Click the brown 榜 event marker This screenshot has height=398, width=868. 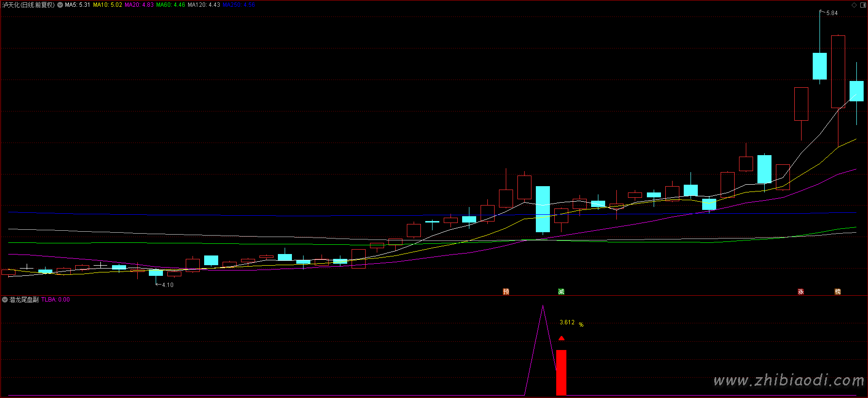(x=837, y=291)
